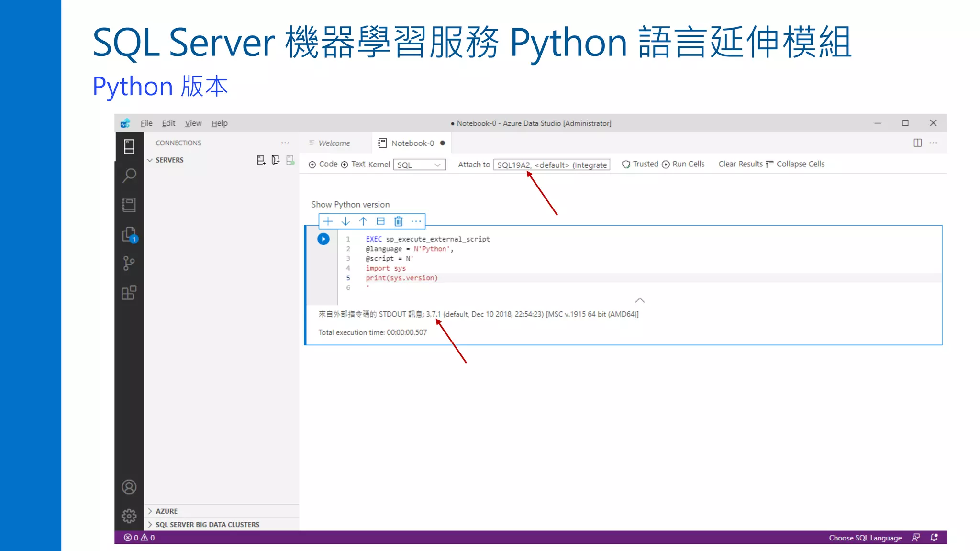980x551 pixels.
Task: Switch to the Notebook-0 tab
Action: 412,143
